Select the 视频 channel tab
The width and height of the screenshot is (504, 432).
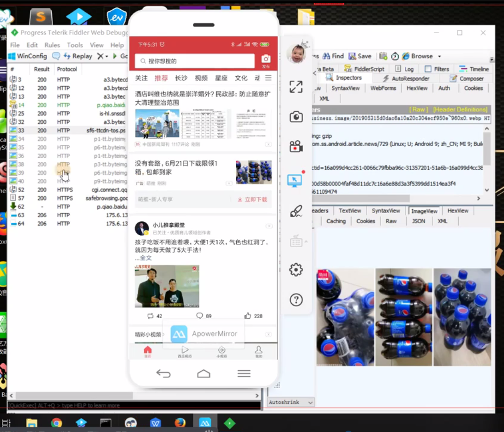[x=201, y=78]
